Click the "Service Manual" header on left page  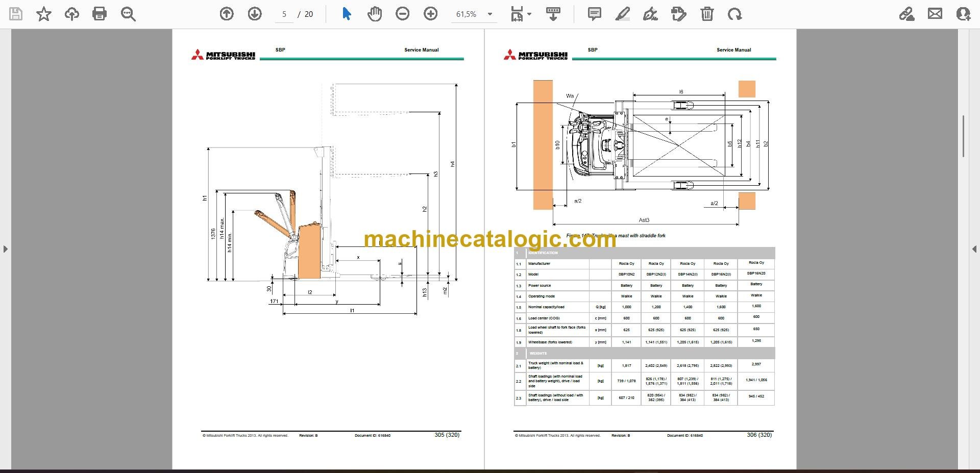422,50
